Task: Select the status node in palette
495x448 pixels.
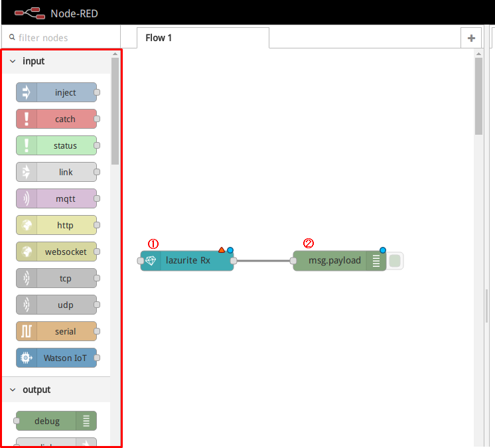Action: 56,145
